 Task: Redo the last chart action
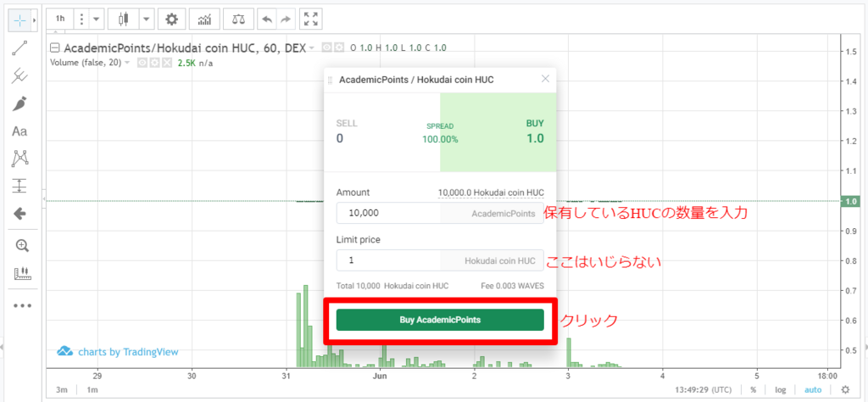(285, 19)
